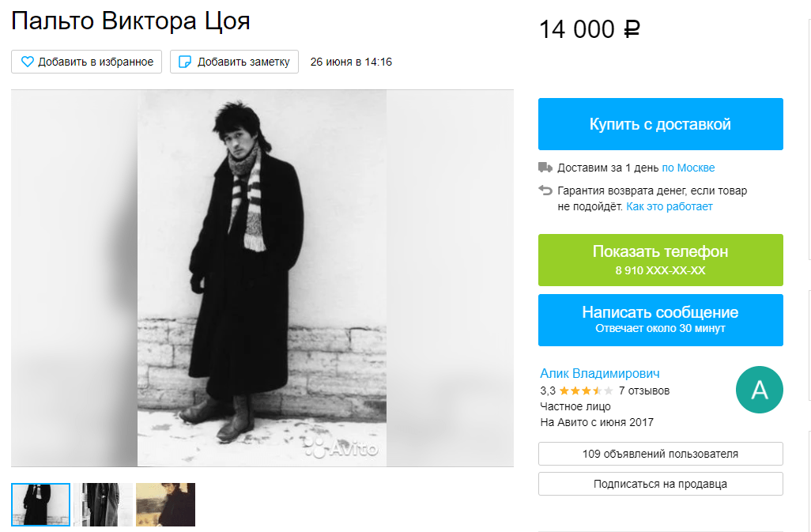
Task: Click the heart icon for favorites
Action: [x=27, y=62]
